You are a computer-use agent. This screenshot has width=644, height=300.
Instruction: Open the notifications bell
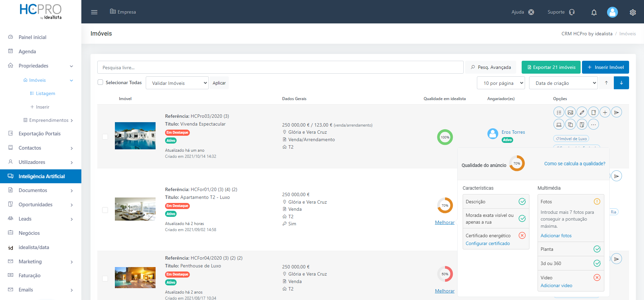coord(594,12)
